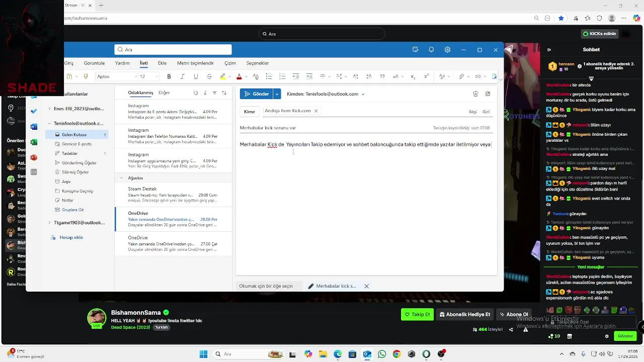Apply underline formatting to text

(x=196, y=76)
